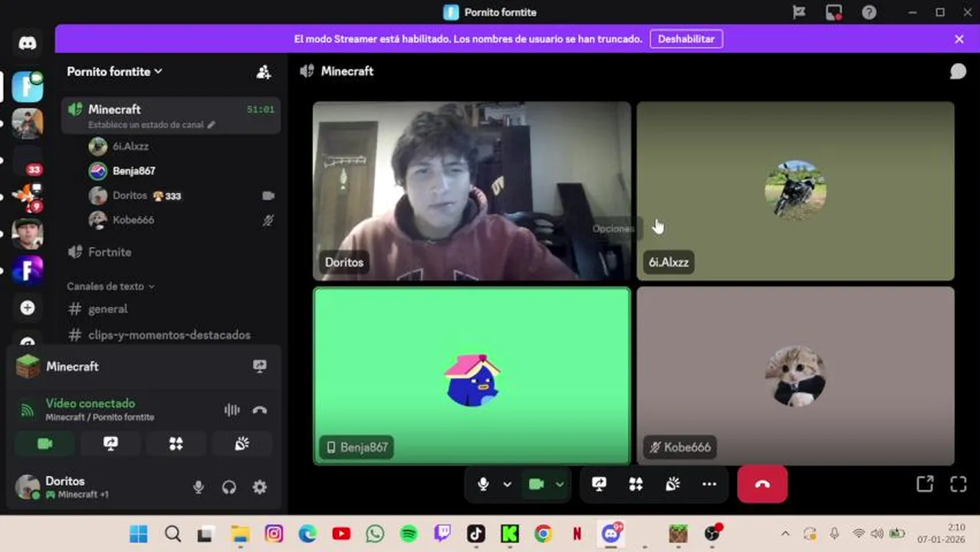Open inbox flag icon in title bar

pyautogui.click(x=798, y=12)
